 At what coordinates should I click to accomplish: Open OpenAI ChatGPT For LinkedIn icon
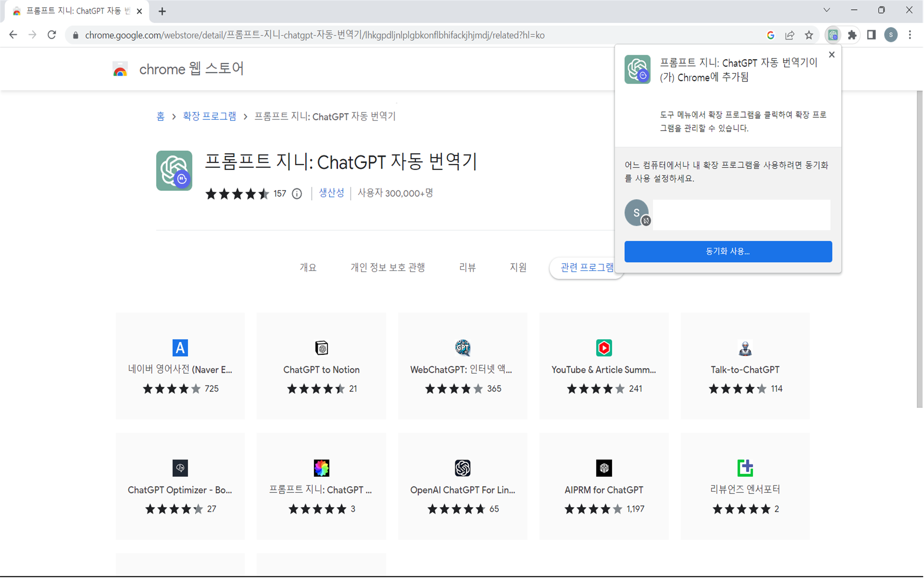pos(463,468)
